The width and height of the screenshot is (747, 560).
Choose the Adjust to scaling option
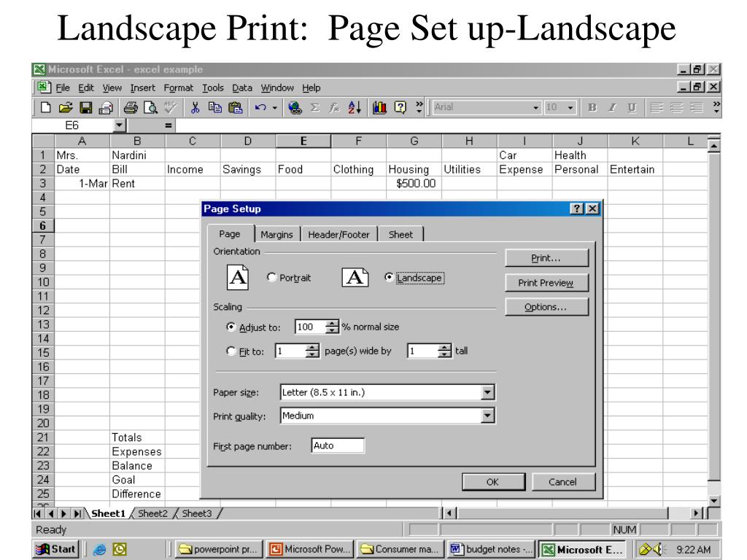[231, 327]
